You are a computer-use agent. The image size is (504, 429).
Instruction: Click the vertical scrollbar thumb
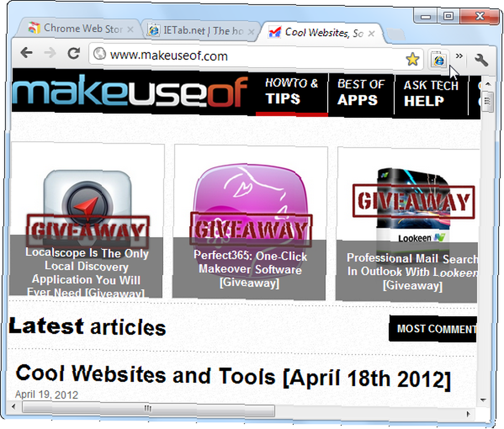tap(487, 102)
